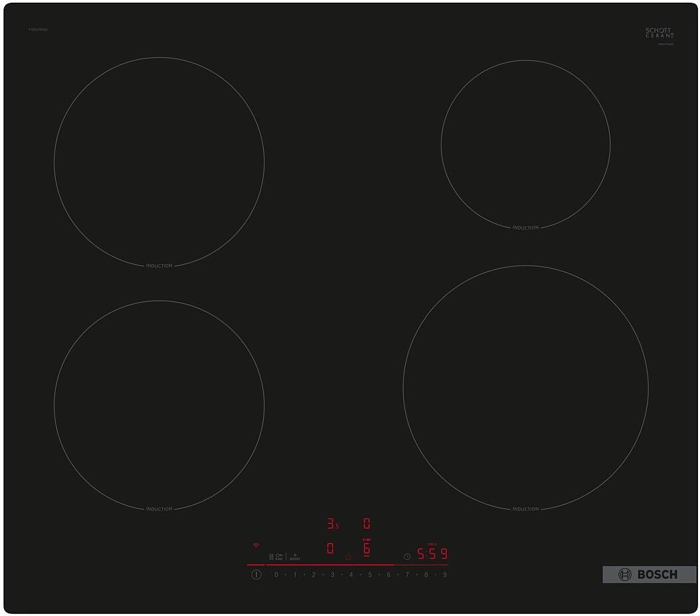Tap the Wi-Fi Home Connect indicator
Viewport: 700px width, 616px height.
click(256, 546)
